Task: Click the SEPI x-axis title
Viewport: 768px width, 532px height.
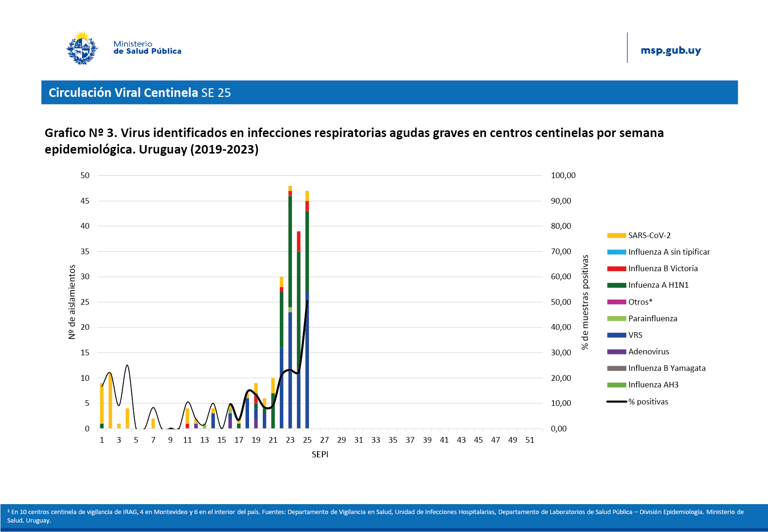Action: point(320,455)
